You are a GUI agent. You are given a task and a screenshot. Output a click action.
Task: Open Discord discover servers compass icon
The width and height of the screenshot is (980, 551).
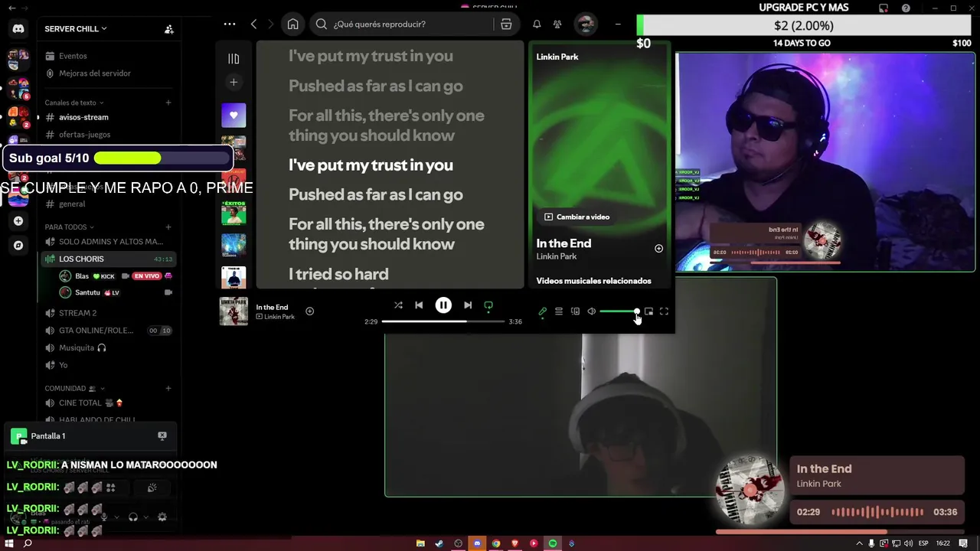pos(18,246)
